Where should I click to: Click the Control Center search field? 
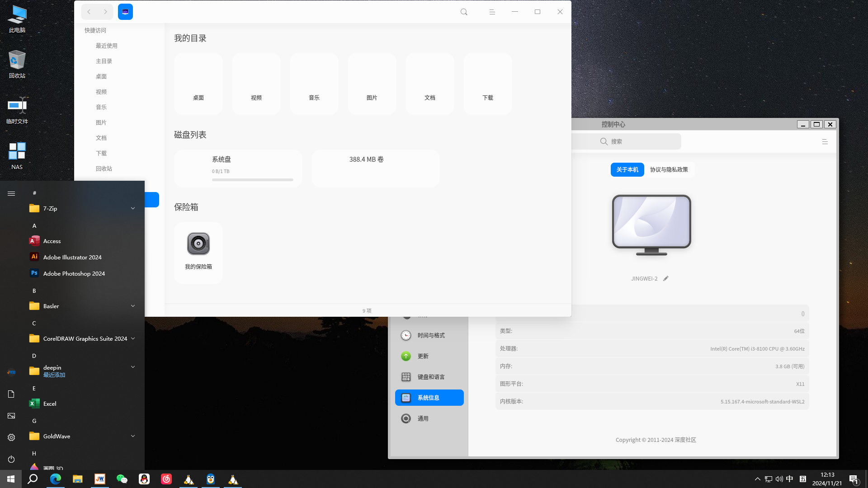tap(626, 141)
